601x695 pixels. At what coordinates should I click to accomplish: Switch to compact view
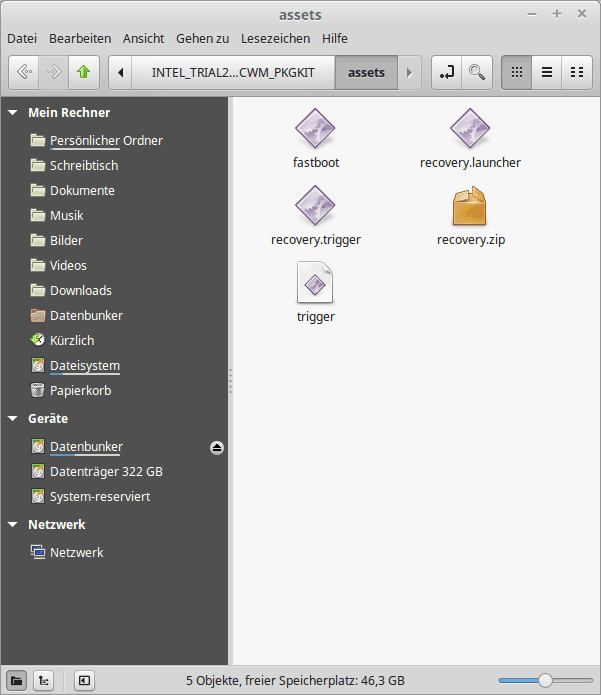[x=577, y=72]
